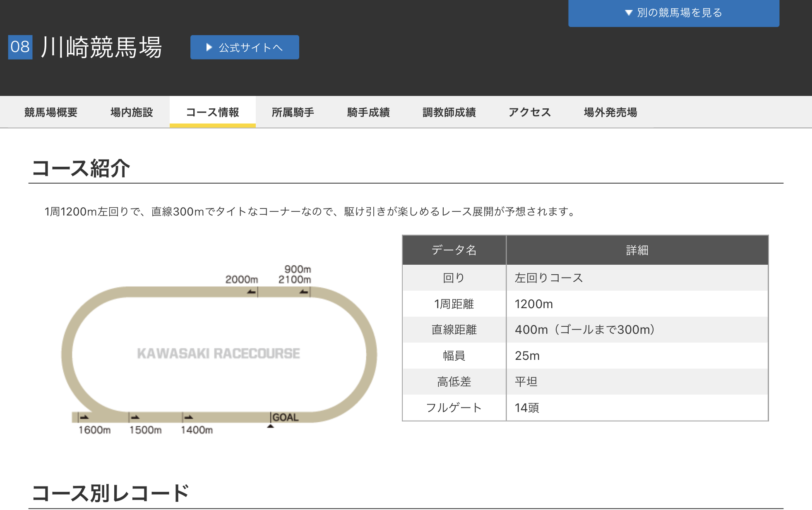Click the 公式サイトへ button
This screenshot has height=510, width=812.
245,48
